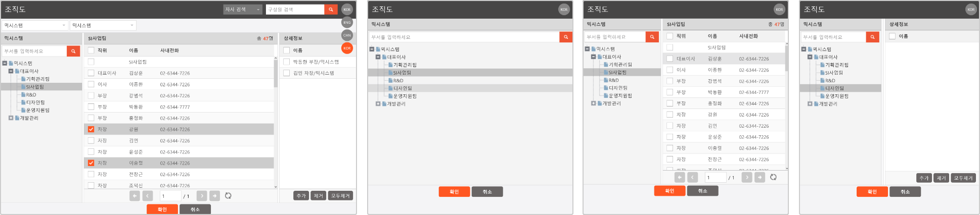Expand 개발관리 node in fourth panel tree
The width and height of the screenshot is (980, 215).
(x=810, y=104)
